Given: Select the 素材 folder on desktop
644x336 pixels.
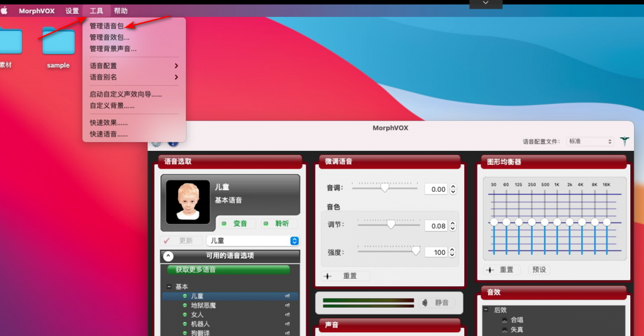Looking at the screenshot, I should point(10,40).
